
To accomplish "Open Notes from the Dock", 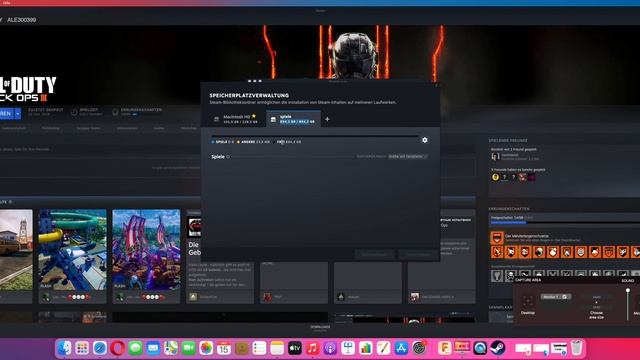I will 277,348.
